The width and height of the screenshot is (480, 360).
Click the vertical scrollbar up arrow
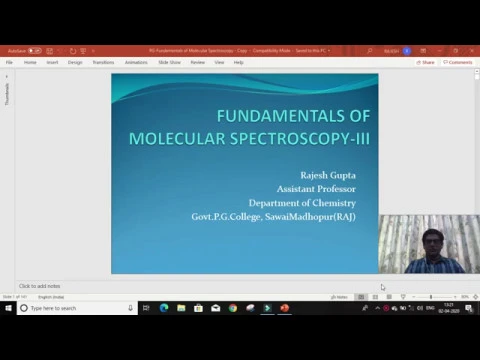point(477,71)
